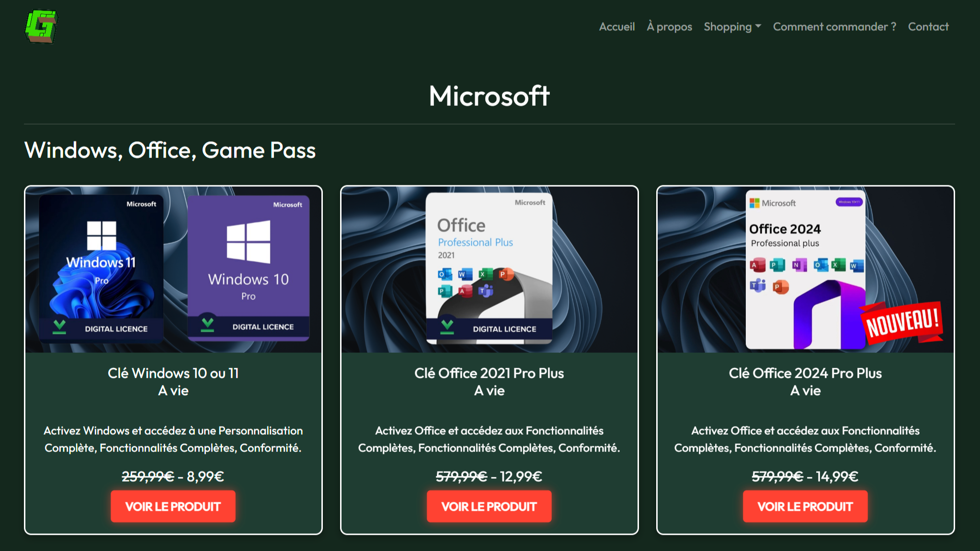This screenshot has width=980, height=551.
Task: View the Office 2021 Pro Plus product
Action: [489, 506]
